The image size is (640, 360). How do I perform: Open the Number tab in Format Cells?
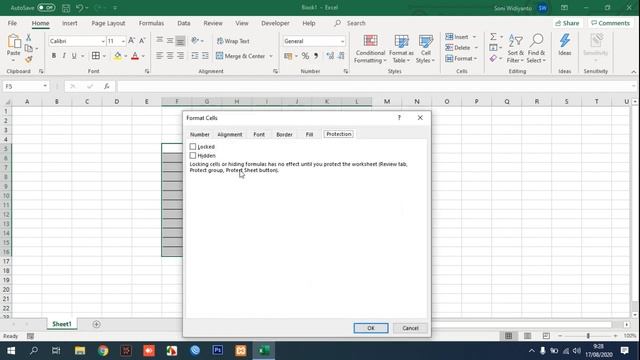pos(200,134)
